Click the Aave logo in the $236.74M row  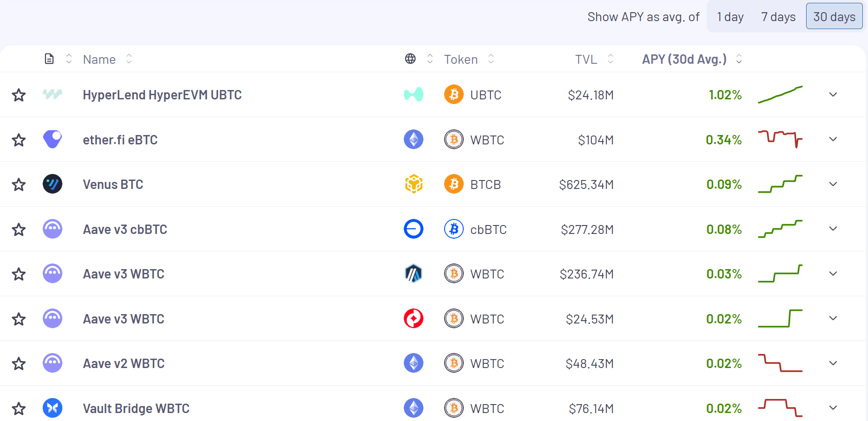tap(53, 273)
